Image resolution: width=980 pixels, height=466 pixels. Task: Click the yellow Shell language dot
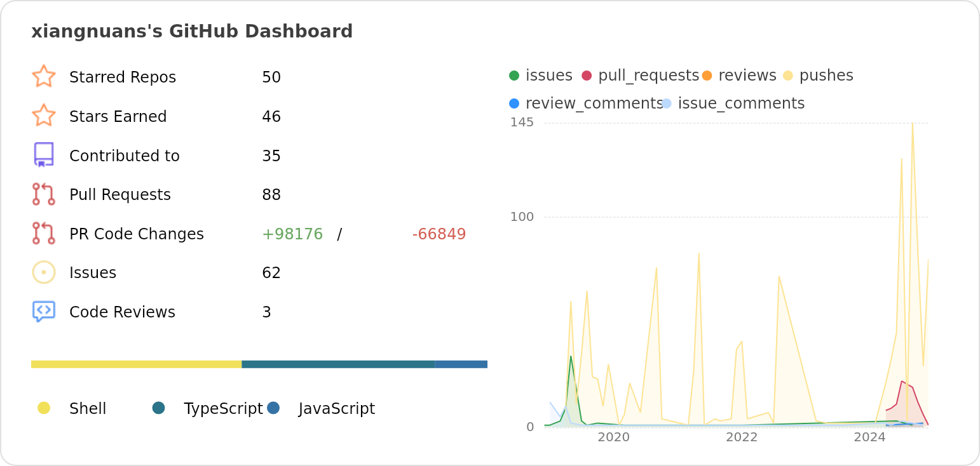44,408
